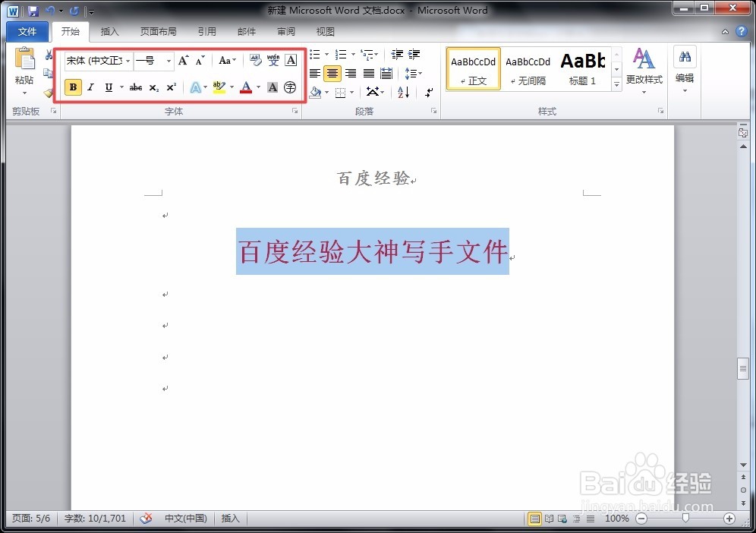Viewport: 756px width, 533px height.
Task: Toggle Italic formatting button
Action: click(x=90, y=87)
